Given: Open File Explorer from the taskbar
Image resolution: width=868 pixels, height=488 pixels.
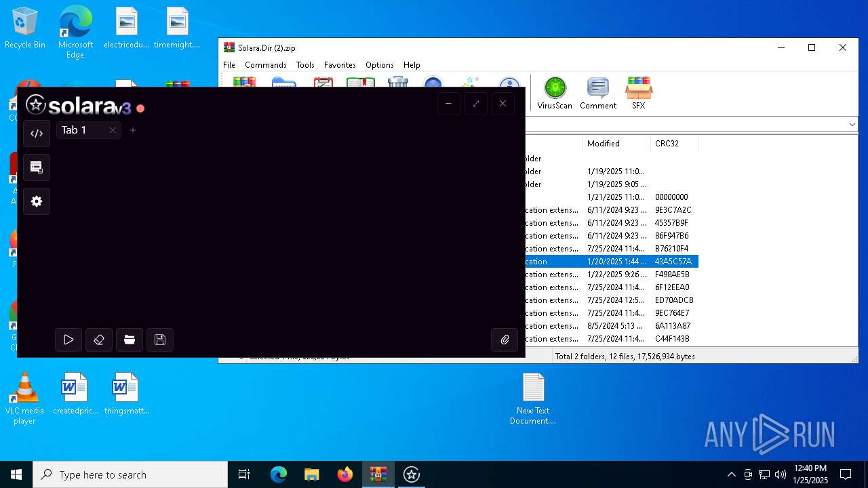Looking at the screenshot, I should (311, 474).
